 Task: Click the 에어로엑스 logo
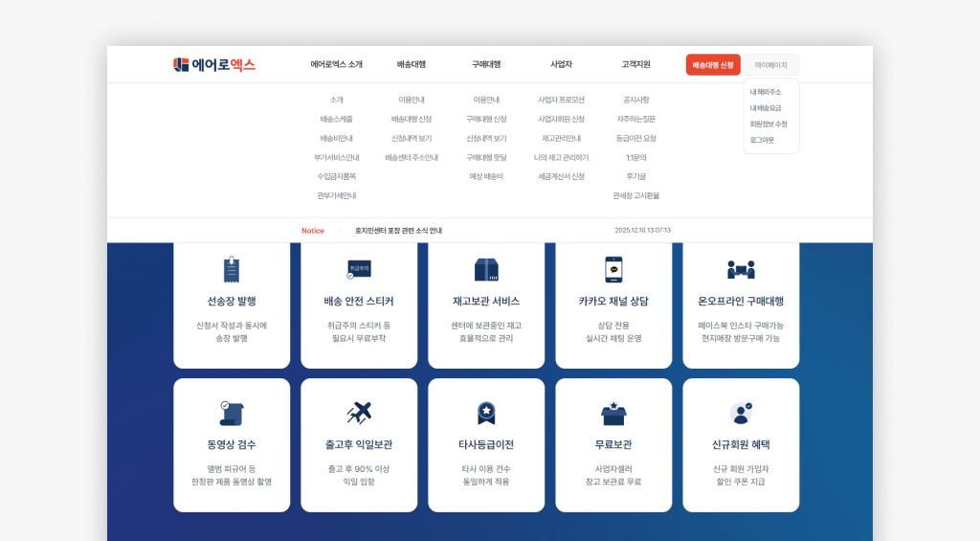click(x=214, y=64)
